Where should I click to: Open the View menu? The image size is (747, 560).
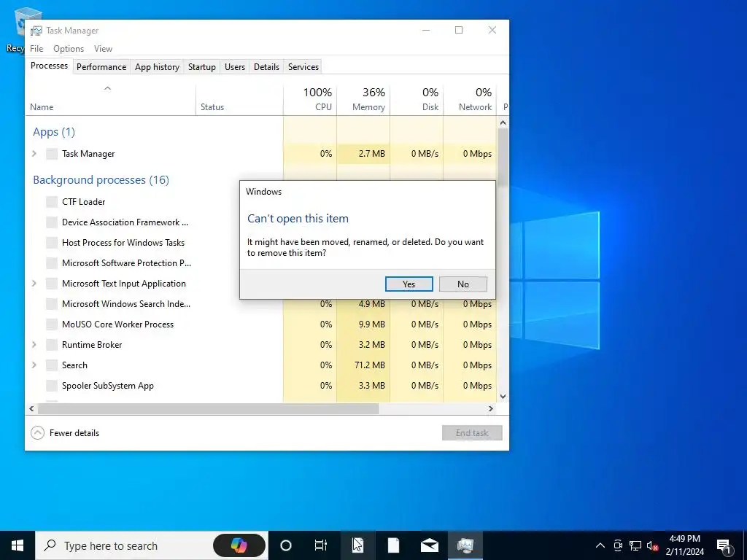pos(103,49)
